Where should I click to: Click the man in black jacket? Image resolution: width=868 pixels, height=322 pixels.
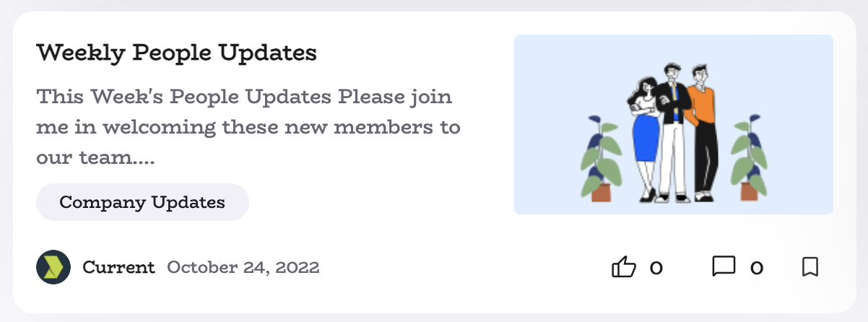[x=673, y=131]
